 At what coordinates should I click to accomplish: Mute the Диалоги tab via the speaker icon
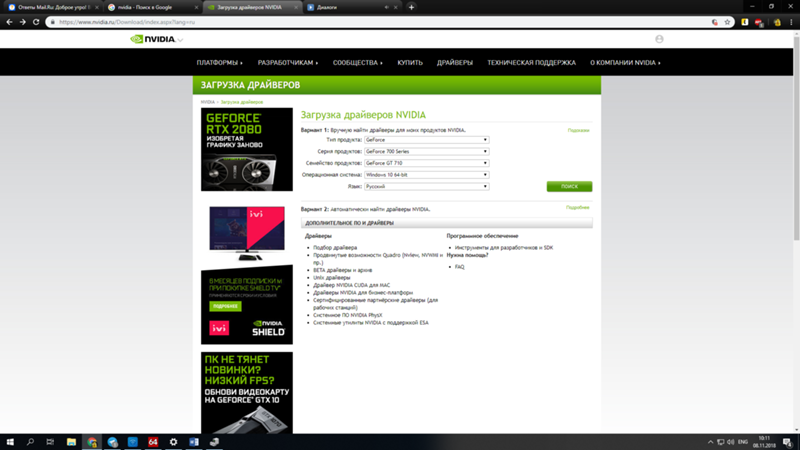pos(386,7)
